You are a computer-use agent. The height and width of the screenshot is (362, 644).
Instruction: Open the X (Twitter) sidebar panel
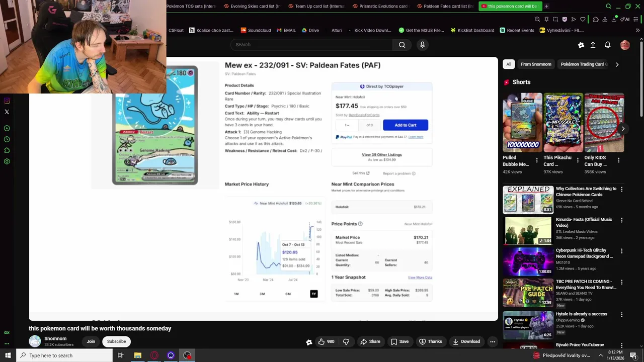(7, 112)
